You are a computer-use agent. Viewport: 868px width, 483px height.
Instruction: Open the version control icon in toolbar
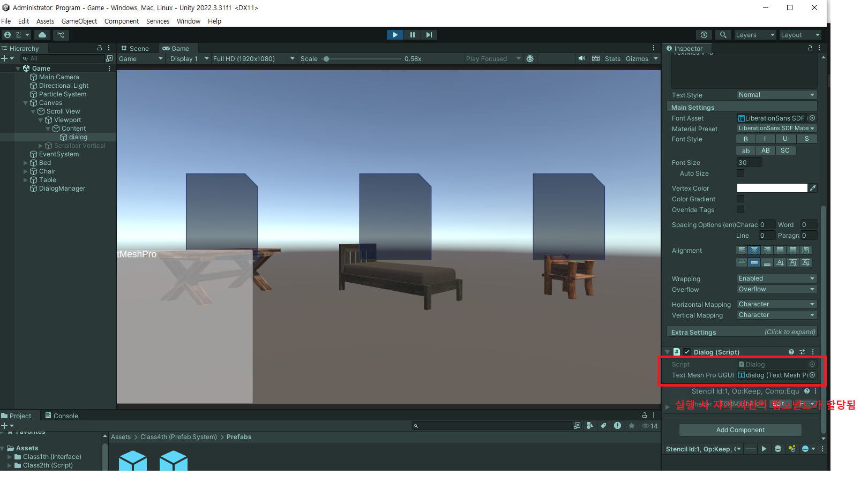(x=61, y=35)
